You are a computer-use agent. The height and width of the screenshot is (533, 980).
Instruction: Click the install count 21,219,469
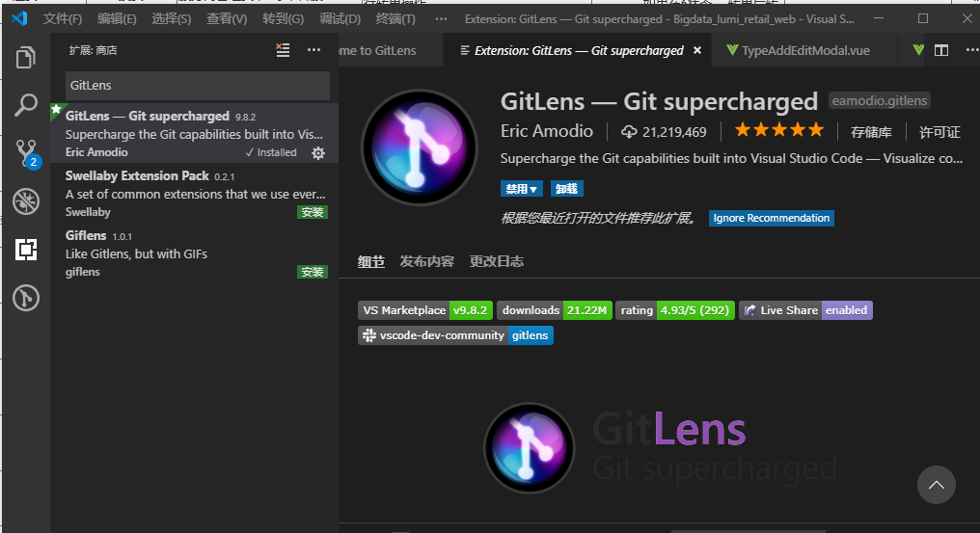(664, 132)
